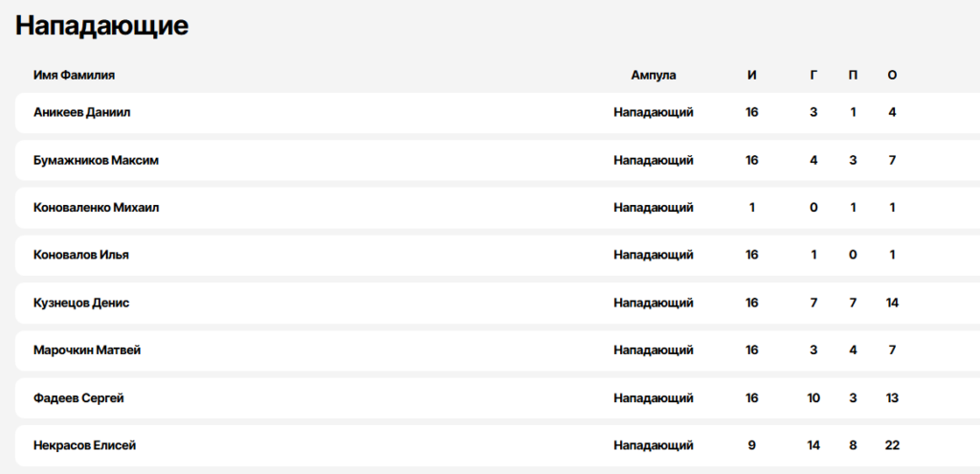Image resolution: width=980 pixels, height=474 pixels.
Task: Click the Имя Фамилия column header
Action: pos(74,75)
